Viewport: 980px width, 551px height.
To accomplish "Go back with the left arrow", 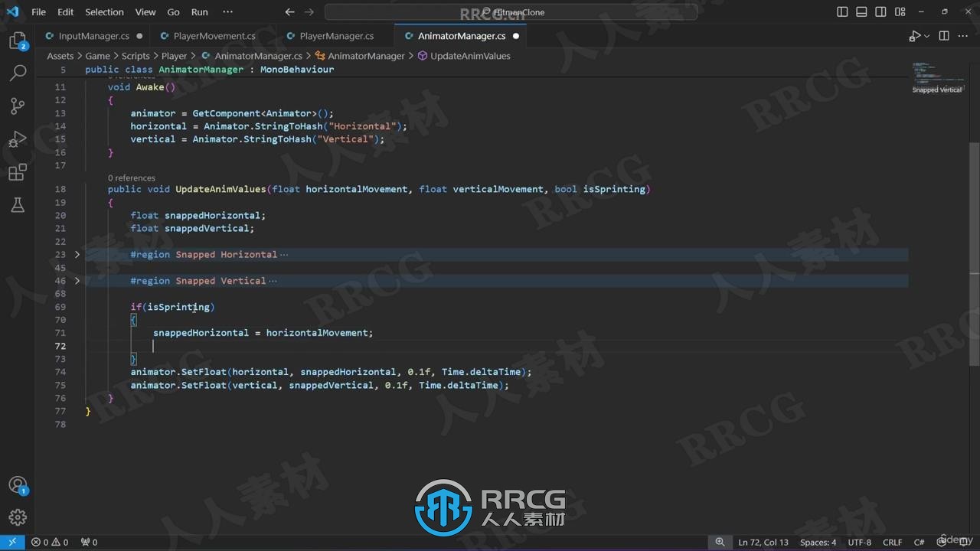I will pos(289,12).
